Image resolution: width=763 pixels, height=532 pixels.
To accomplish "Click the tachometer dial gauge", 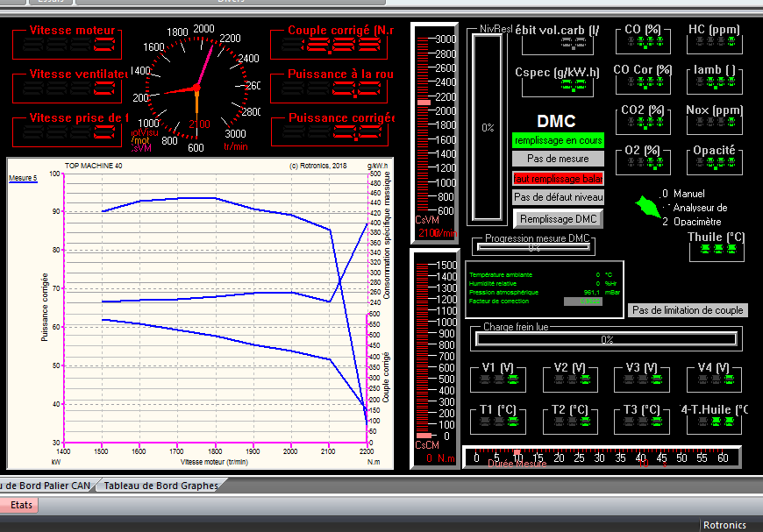I will 196,88.
